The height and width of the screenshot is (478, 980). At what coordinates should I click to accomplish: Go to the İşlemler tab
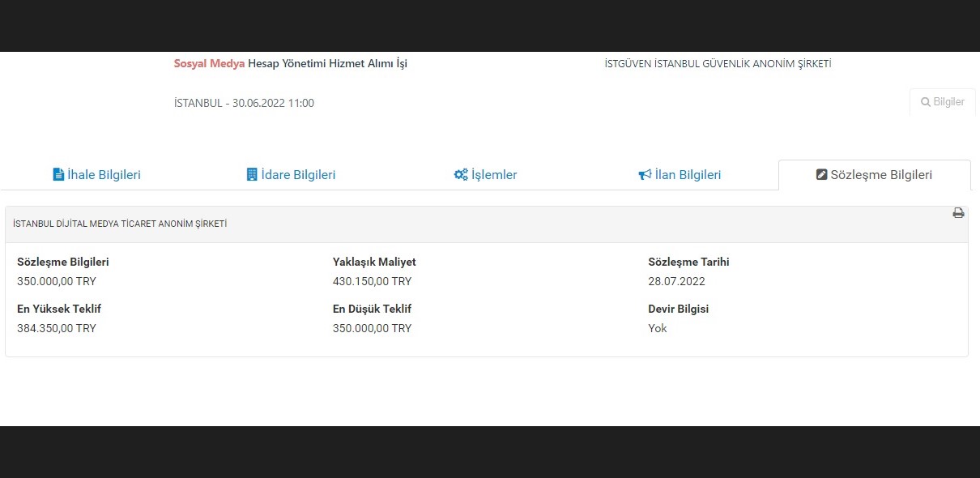click(494, 175)
